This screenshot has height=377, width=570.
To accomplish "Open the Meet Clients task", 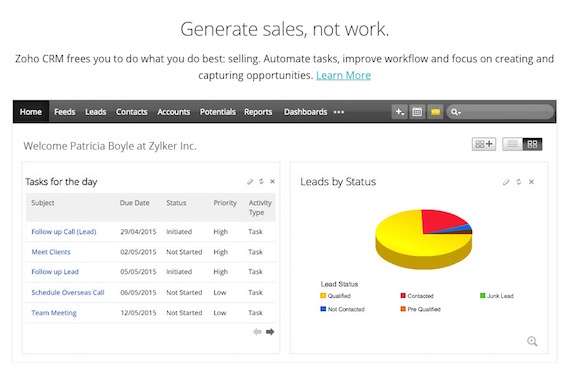I will point(51,252).
